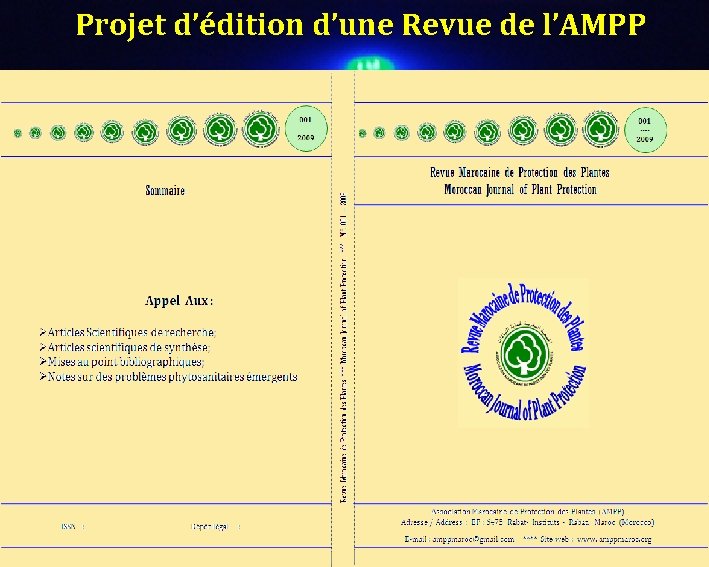709x567 pixels.
Task: Click the "Appel Aux :" heading
Action: [x=179, y=301]
